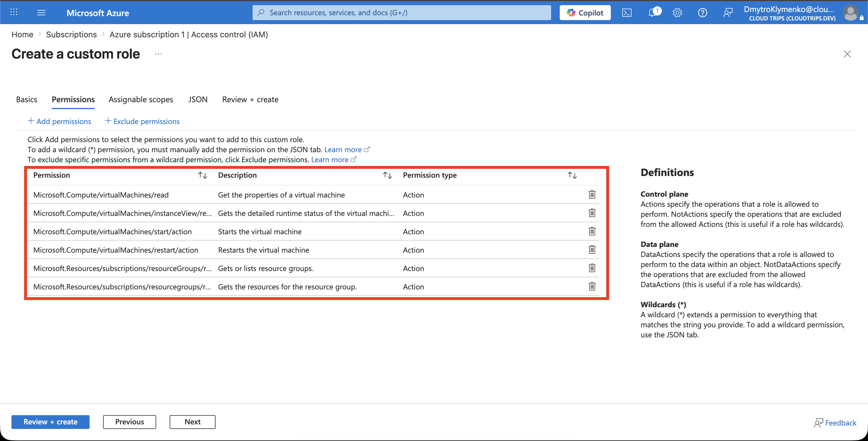Click 'Get the properties of a virtual machine'
This screenshot has width=868, height=441.
tap(281, 195)
